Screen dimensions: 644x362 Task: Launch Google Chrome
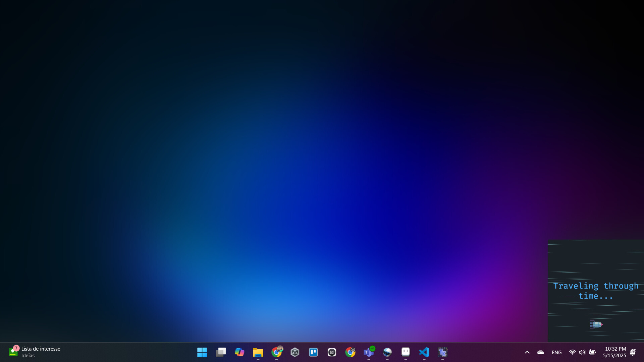point(276,352)
